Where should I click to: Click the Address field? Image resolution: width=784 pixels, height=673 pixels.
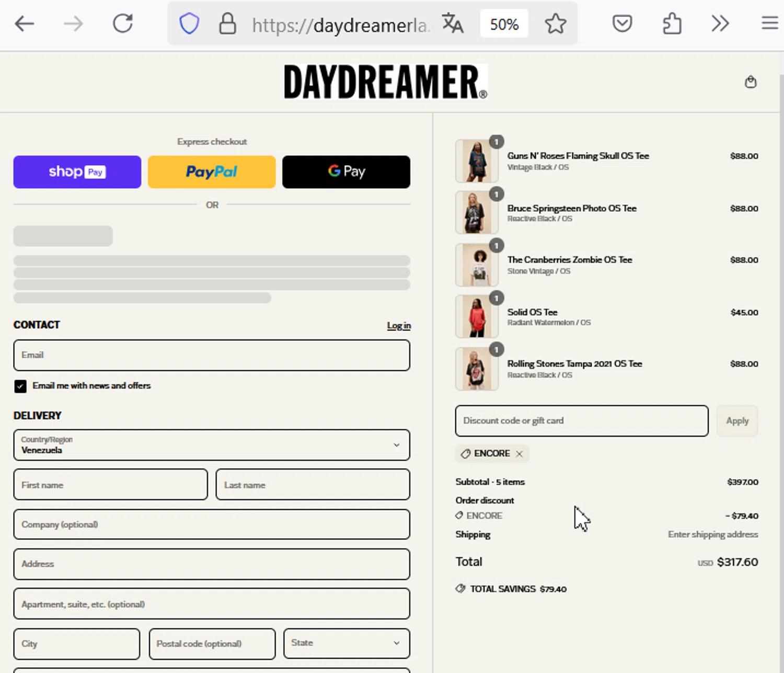pyautogui.click(x=212, y=564)
